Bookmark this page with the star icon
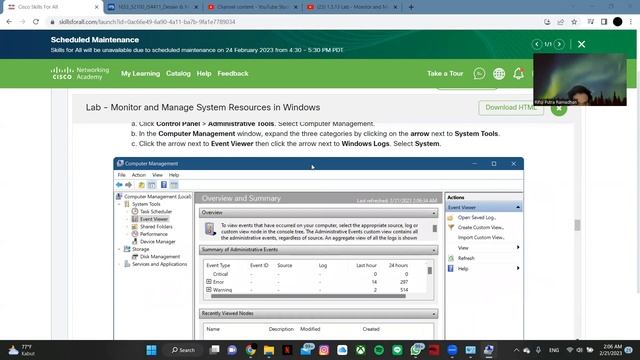 [x=574, y=22]
